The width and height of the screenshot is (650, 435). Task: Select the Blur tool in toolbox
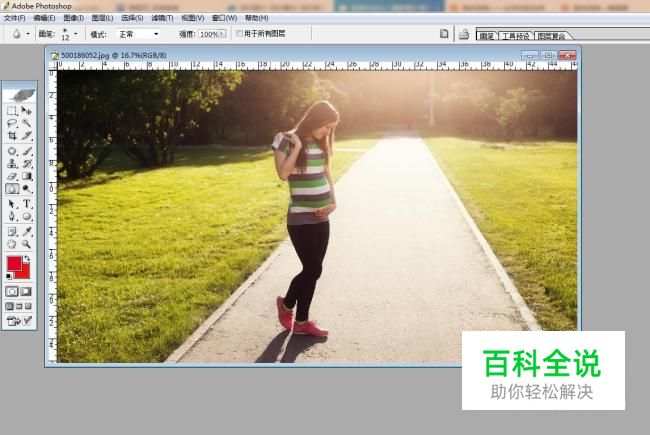coord(12,189)
